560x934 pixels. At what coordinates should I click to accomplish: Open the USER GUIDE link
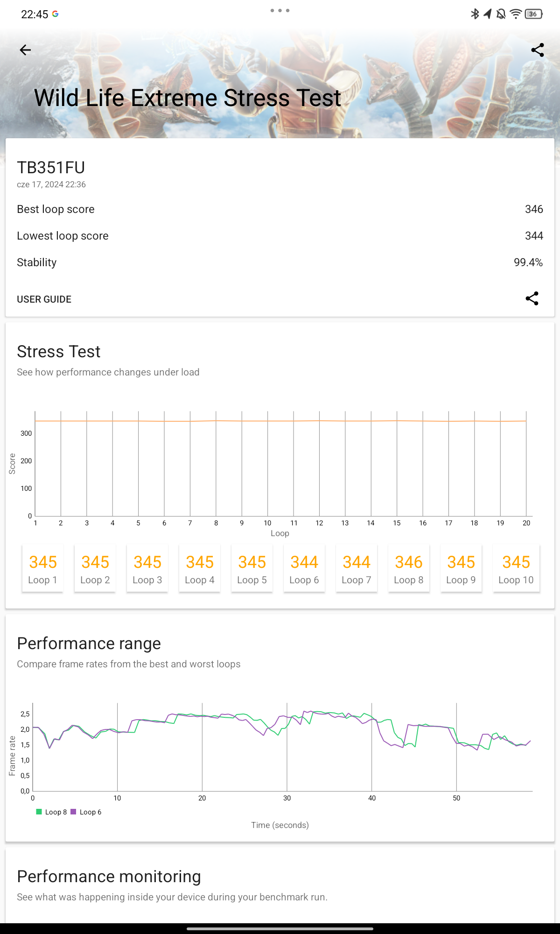pos(44,299)
